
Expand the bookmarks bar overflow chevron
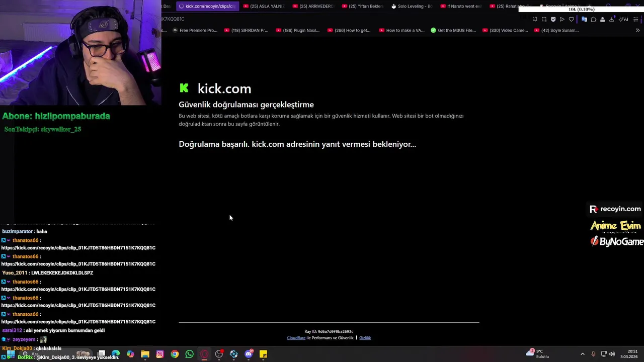637,30
